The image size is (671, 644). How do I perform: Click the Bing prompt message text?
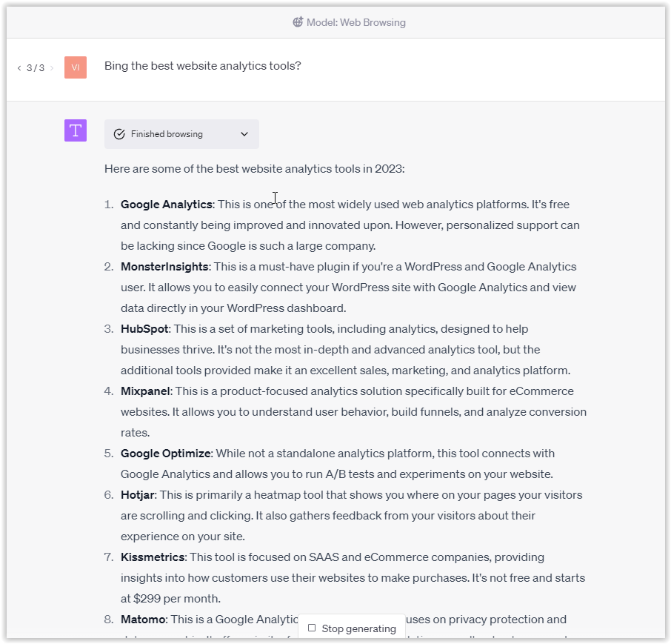(203, 65)
